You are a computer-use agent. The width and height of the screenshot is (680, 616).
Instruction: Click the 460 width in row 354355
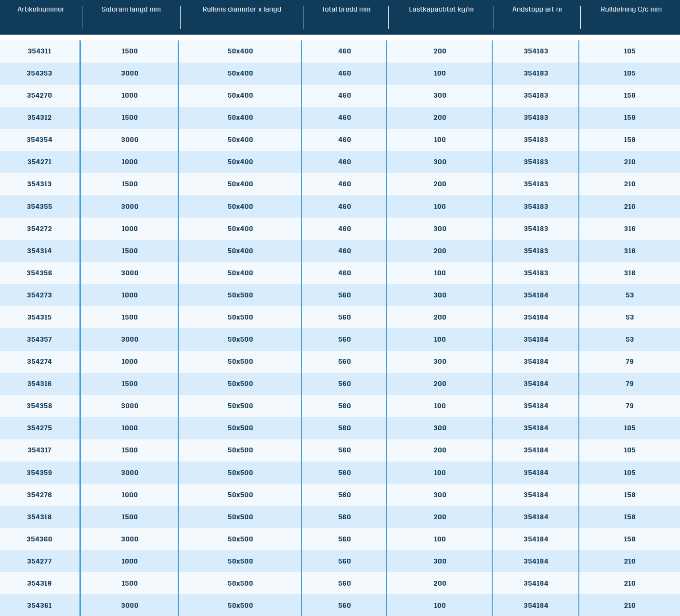click(x=345, y=206)
